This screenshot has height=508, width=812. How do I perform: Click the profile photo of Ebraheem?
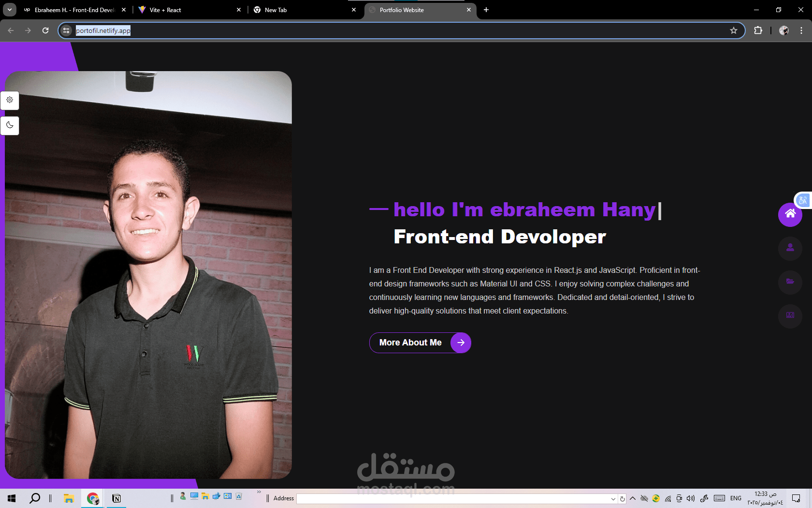click(x=148, y=275)
